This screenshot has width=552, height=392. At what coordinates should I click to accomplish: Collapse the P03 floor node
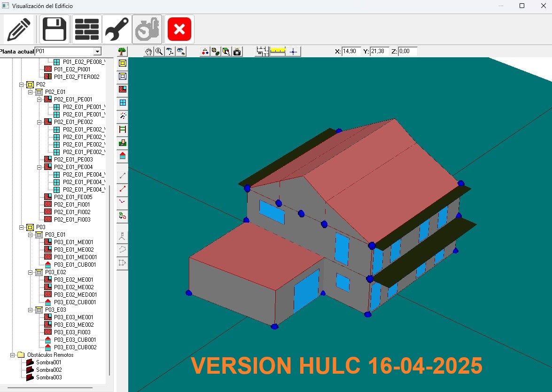click(22, 227)
